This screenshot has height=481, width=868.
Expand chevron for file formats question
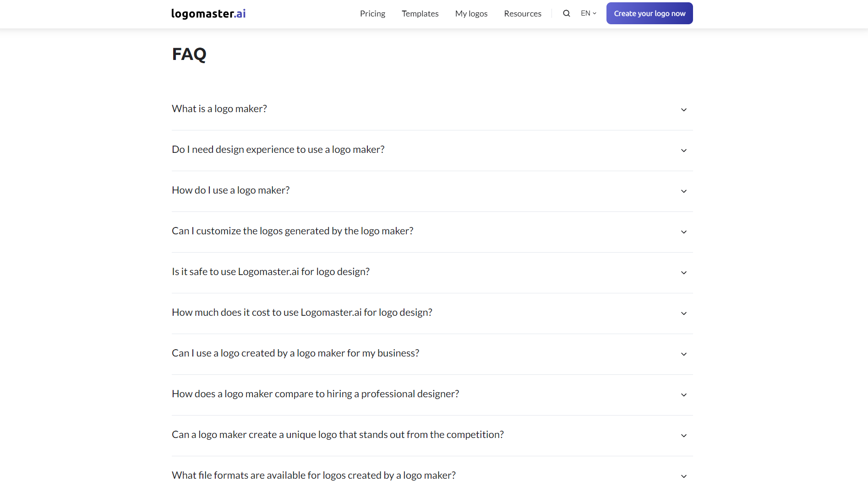(x=683, y=476)
